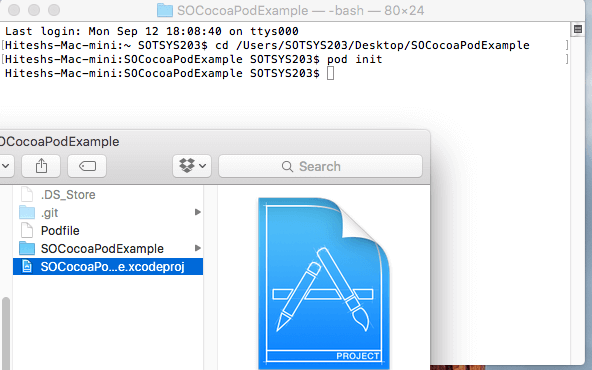Click the SOCocoaPodExample folder icon in list
The image size is (592, 370).
pyautogui.click(x=27, y=248)
